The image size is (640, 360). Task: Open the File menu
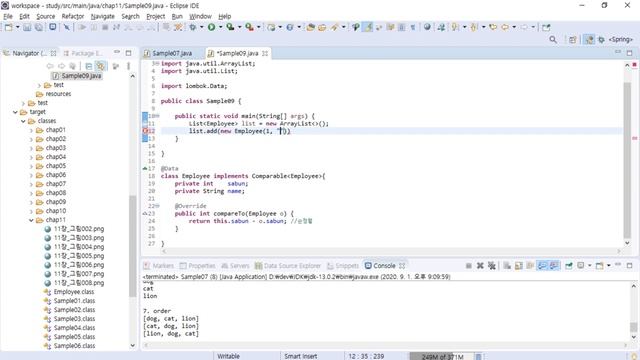click(x=8, y=16)
